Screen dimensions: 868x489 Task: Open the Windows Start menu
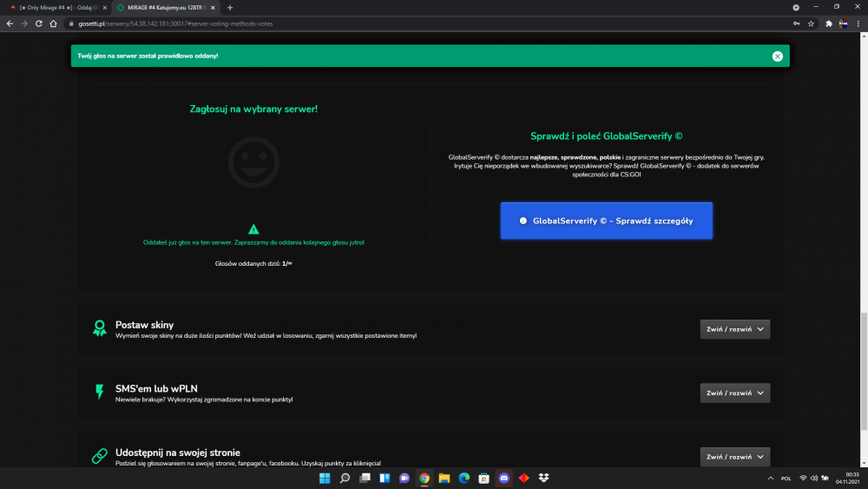(325, 478)
